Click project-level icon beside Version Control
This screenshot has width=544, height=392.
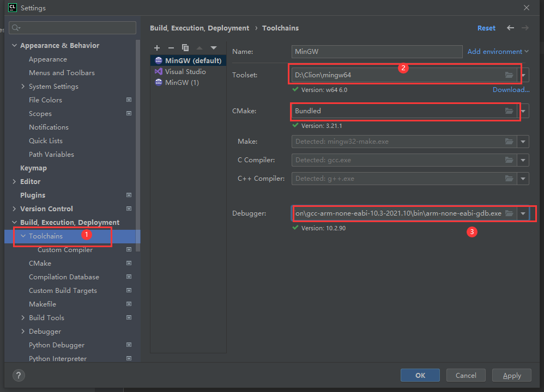129,209
